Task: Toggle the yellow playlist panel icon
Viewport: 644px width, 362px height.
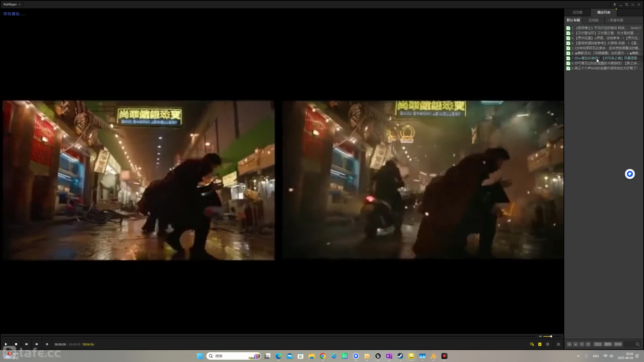Action: pos(540,344)
